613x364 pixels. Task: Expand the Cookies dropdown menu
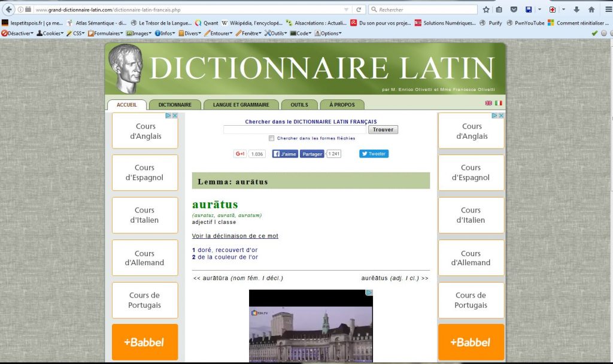point(50,34)
